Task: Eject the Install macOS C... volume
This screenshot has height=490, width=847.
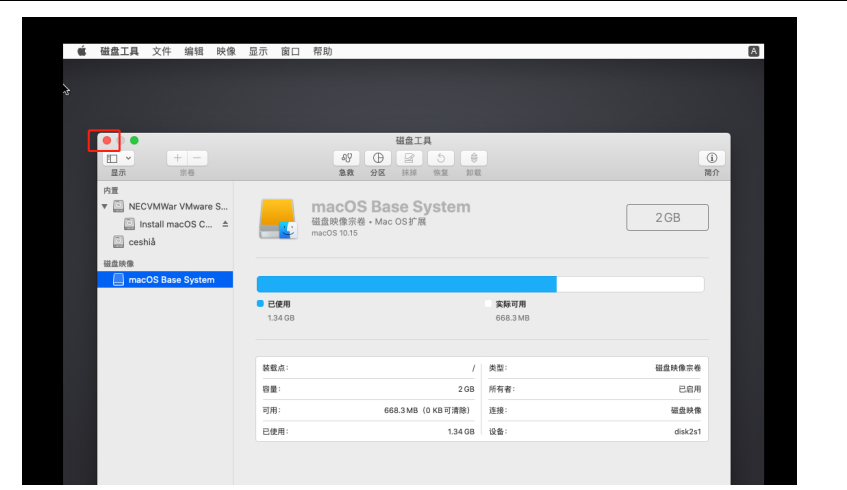Action: coord(225,224)
